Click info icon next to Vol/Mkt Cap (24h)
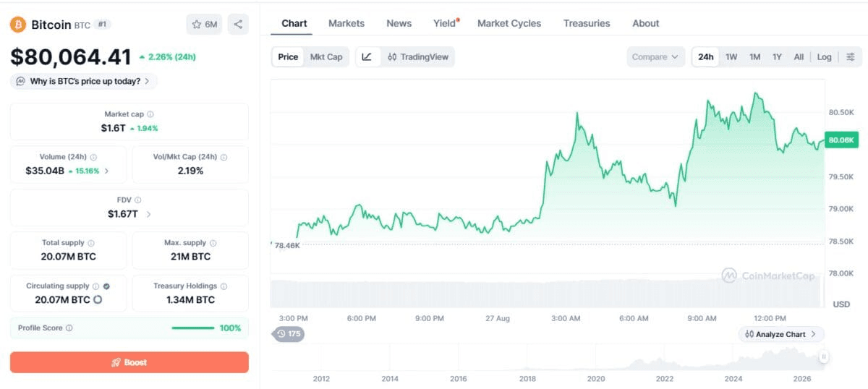This screenshot has width=868, height=389. 224,157
